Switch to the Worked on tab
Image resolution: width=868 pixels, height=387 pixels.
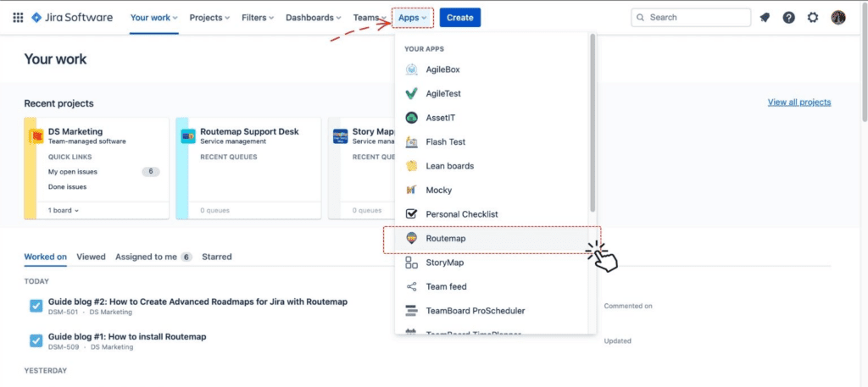pos(46,257)
